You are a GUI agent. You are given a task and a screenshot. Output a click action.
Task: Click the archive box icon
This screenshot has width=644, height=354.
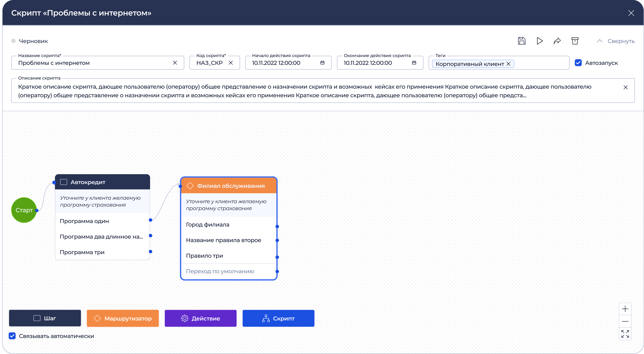(x=575, y=41)
